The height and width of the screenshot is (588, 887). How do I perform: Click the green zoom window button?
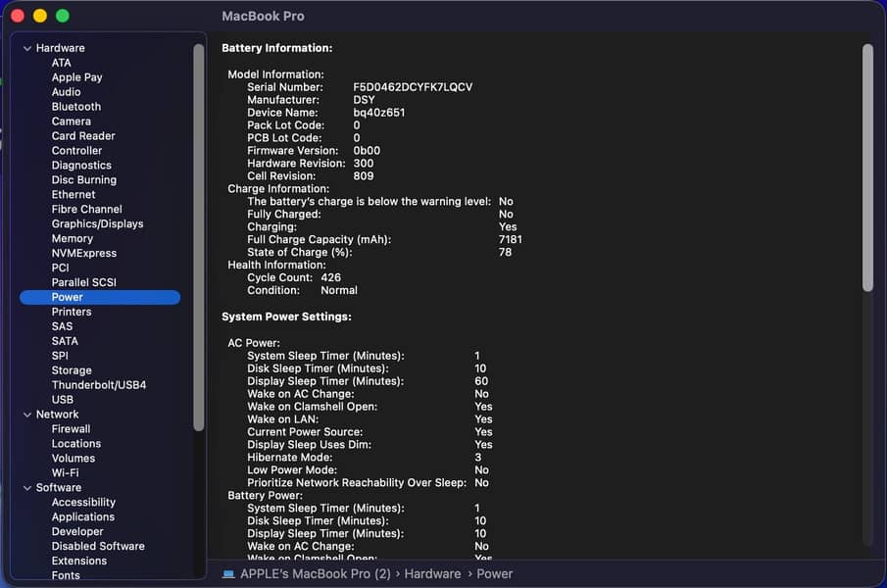pyautogui.click(x=63, y=16)
